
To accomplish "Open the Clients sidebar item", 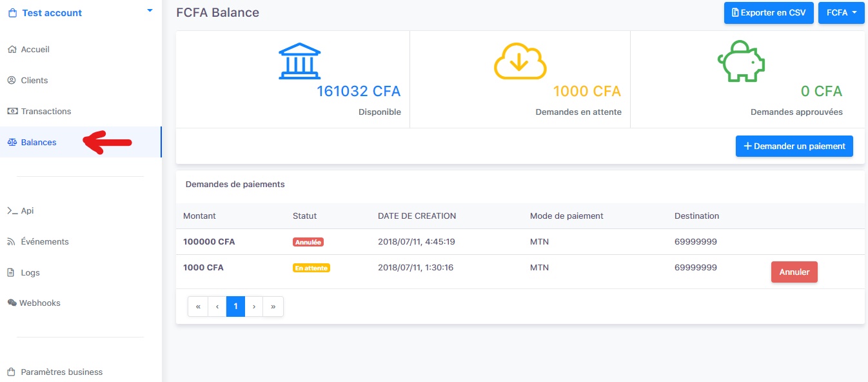I will click(x=35, y=81).
